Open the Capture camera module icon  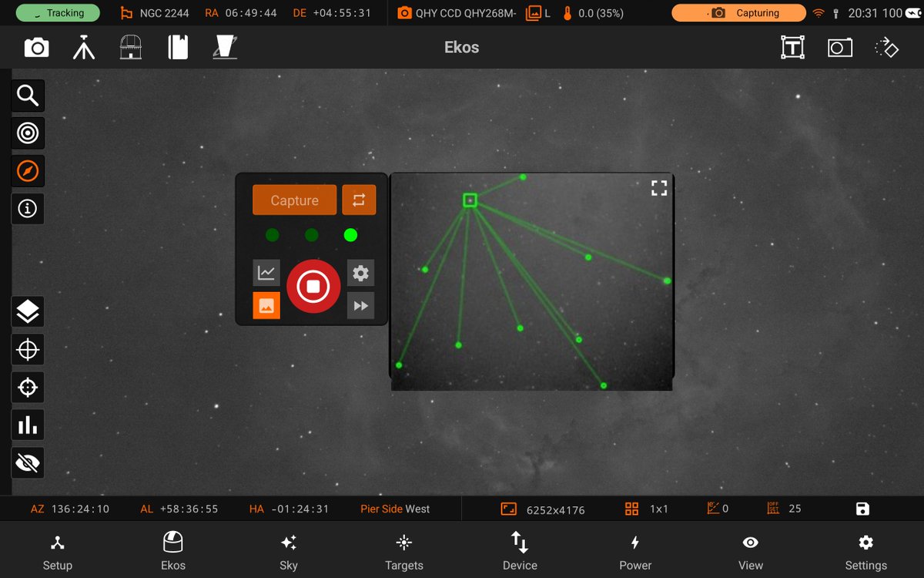[x=36, y=47]
